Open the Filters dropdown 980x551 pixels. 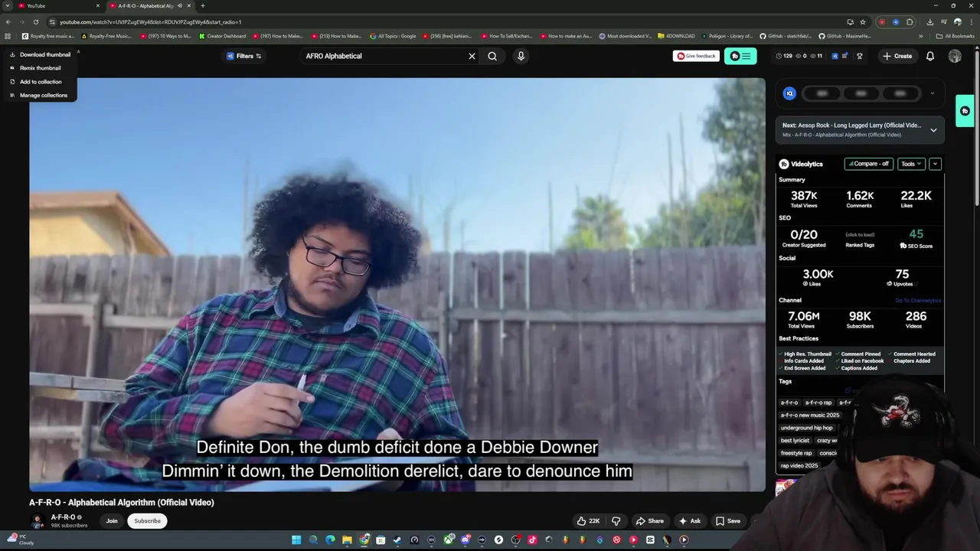pos(244,56)
